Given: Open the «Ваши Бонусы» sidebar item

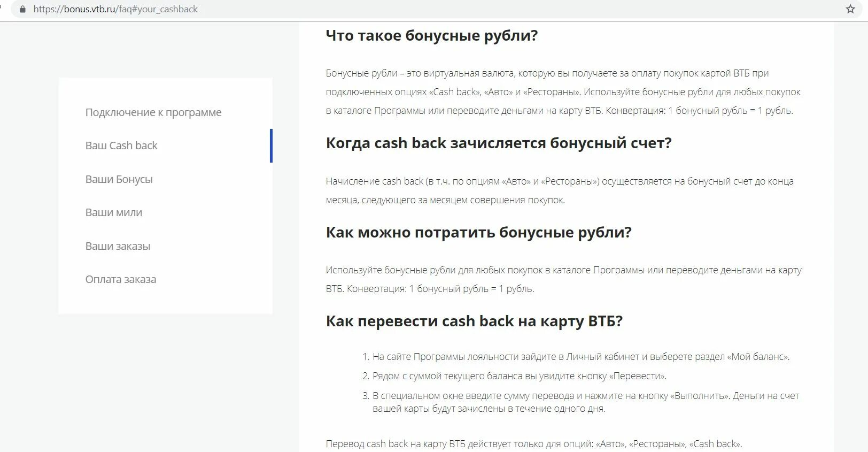Looking at the screenshot, I should 119,179.
